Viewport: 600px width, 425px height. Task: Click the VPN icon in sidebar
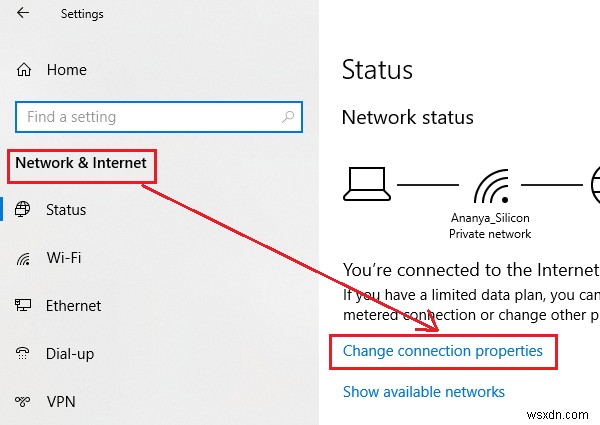click(23, 402)
